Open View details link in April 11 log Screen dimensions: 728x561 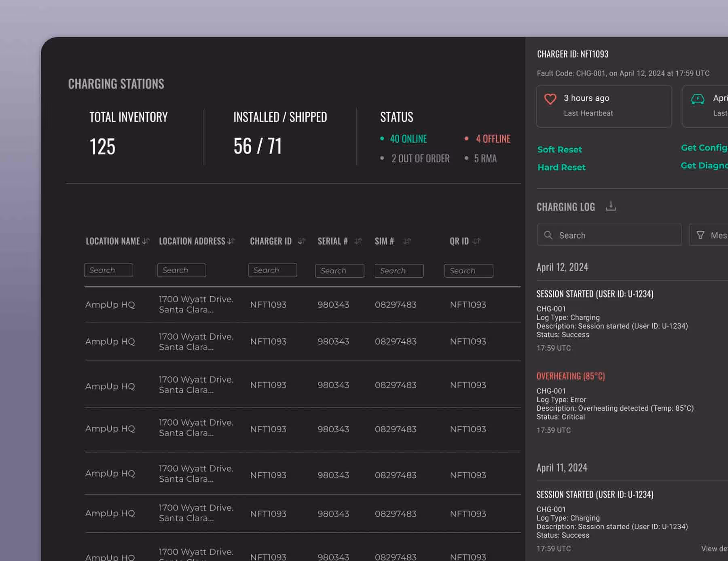[714, 548]
